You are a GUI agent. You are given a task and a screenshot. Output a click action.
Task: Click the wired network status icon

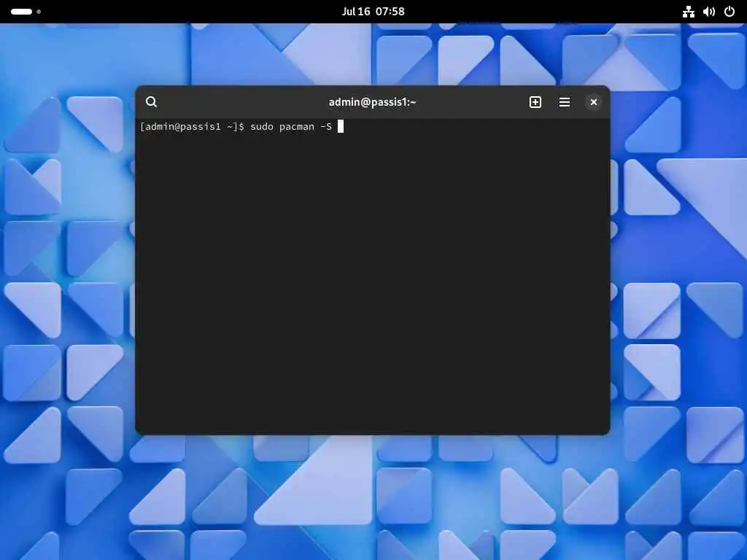[689, 12]
